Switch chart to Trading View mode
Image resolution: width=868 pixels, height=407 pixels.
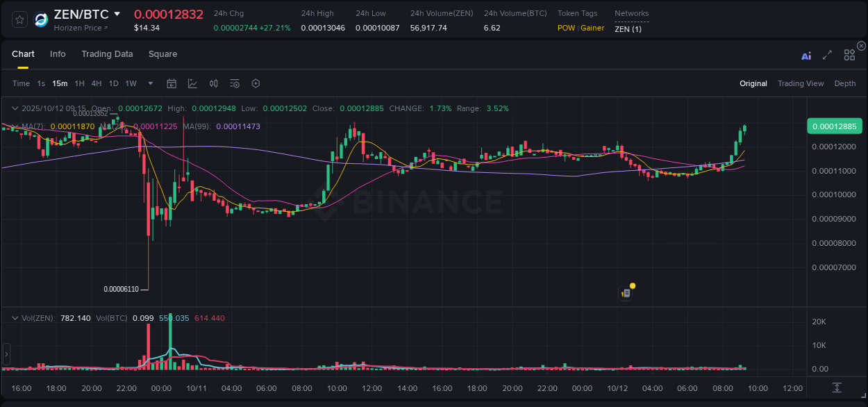tap(801, 83)
